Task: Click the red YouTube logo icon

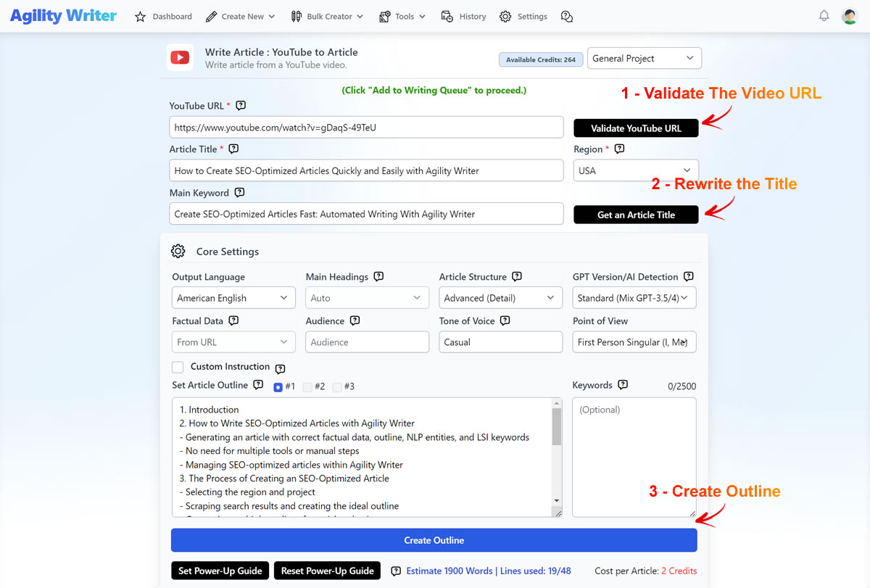Action: [x=180, y=57]
